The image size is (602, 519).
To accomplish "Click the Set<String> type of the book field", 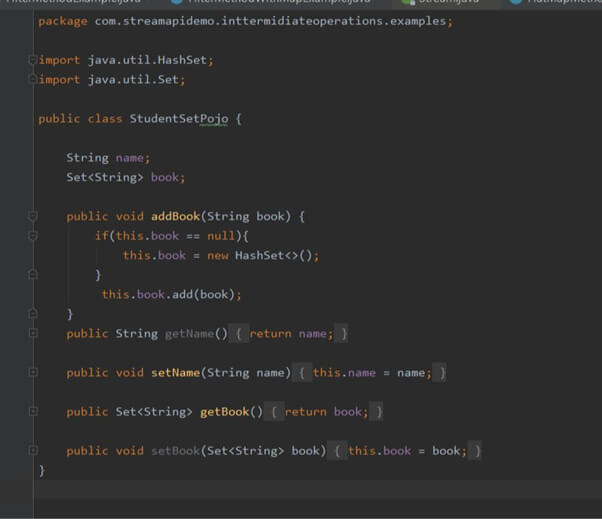I will pos(105,177).
